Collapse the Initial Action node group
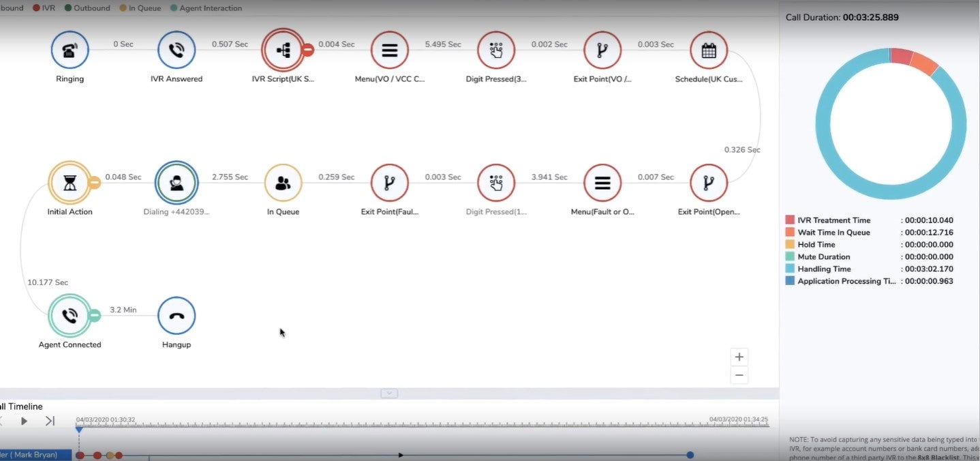980x461 pixels. tap(94, 183)
